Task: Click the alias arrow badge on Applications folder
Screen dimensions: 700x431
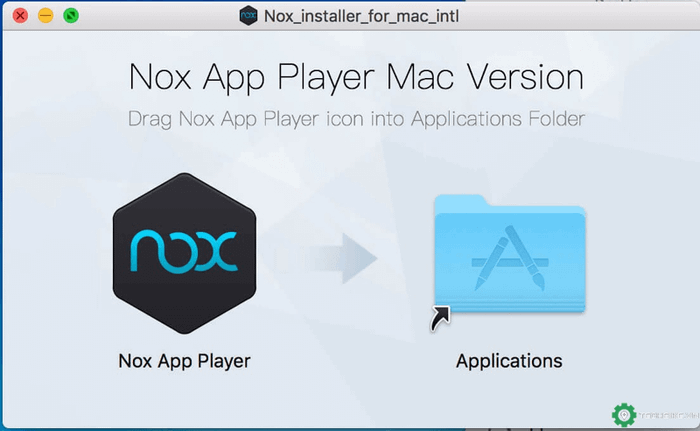Action: tap(440, 318)
